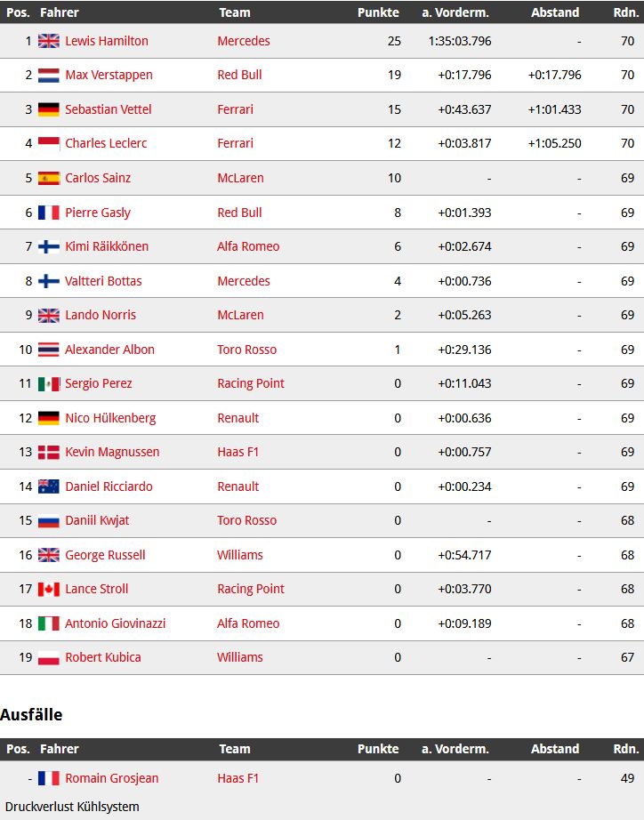Viewport: 644px width, 820px height.
Task: Click the Spanish flag beside Carlos Sainz
Action: [x=49, y=179]
